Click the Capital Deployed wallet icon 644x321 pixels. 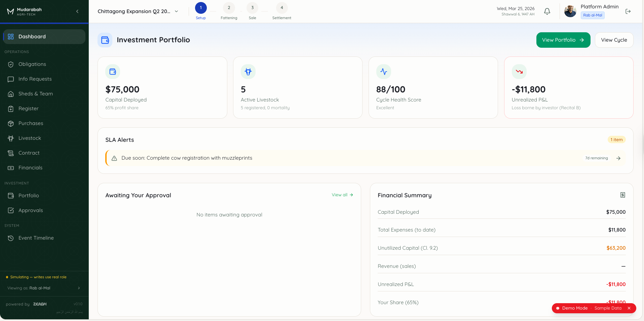click(x=113, y=72)
